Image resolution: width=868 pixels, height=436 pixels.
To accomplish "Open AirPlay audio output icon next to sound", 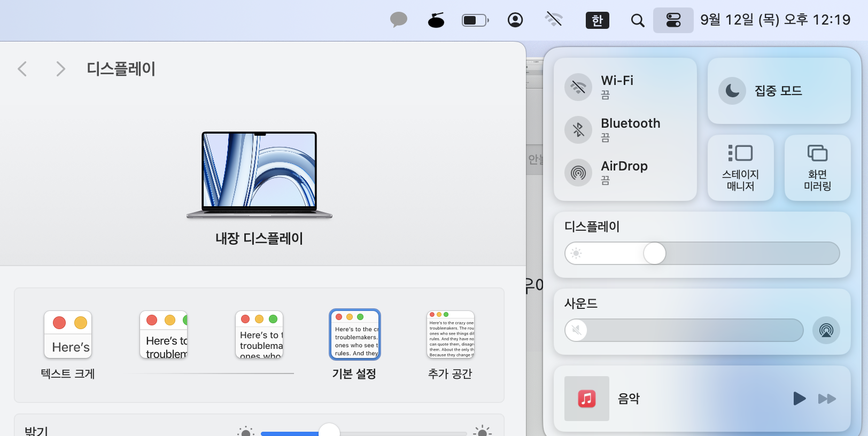I will (x=826, y=330).
